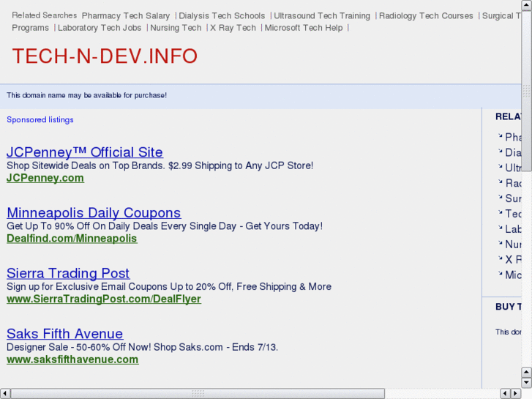Click 'Get Up To 90% Off' description text
The width and height of the screenshot is (532, 399).
point(165,226)
